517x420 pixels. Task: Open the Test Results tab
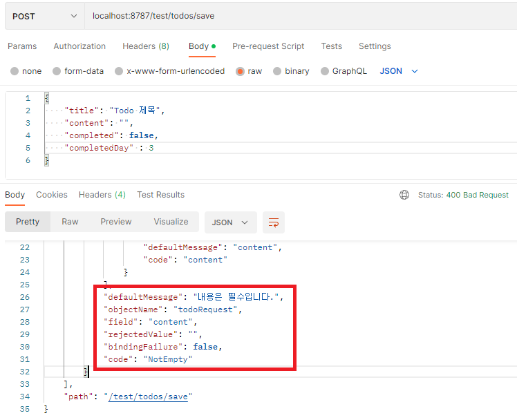pos(160,195)
